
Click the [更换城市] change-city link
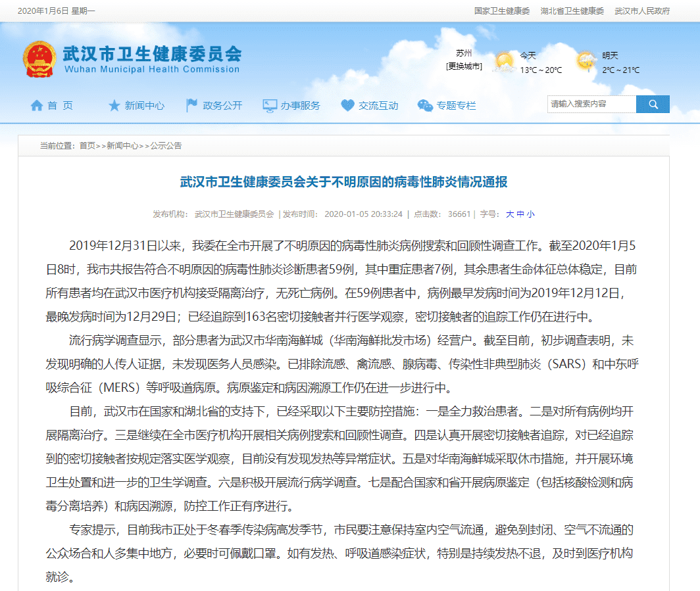click(x=464, y=66)
